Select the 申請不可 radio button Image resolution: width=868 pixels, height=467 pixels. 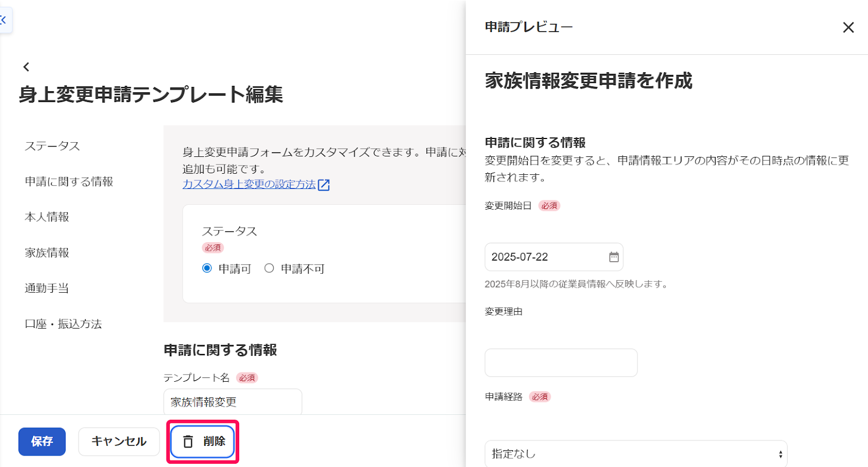tap(269, 268)
